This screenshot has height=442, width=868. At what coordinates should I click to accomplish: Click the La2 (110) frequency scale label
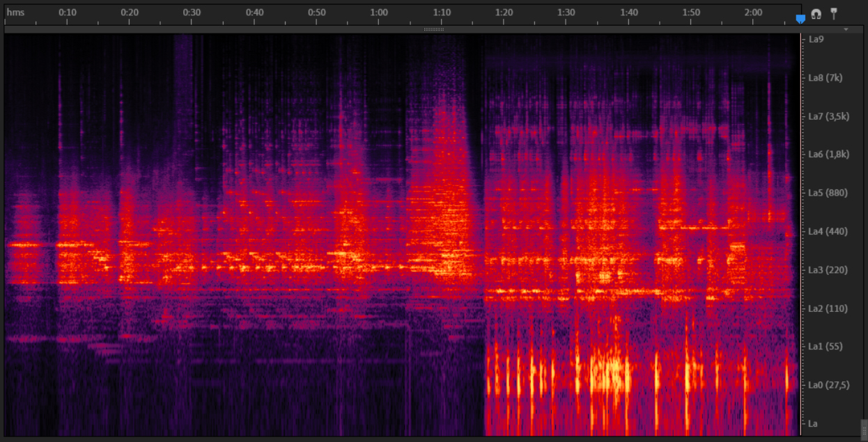(x=828, y=308)
